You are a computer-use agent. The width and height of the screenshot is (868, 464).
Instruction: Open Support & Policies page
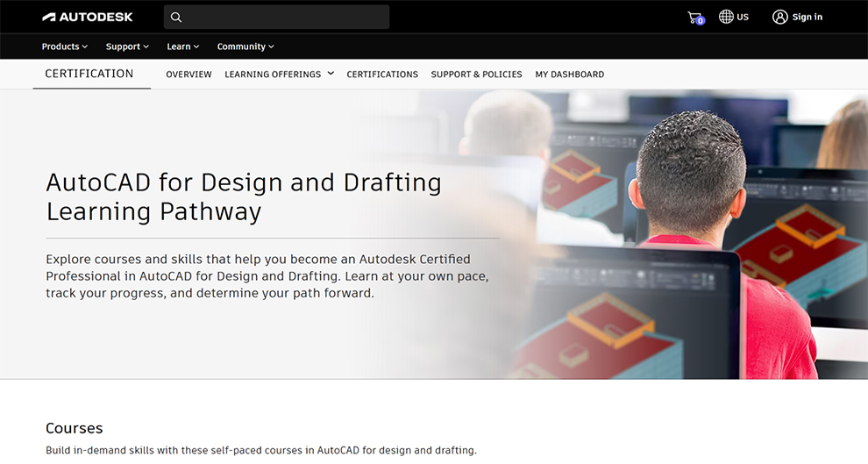477,75
